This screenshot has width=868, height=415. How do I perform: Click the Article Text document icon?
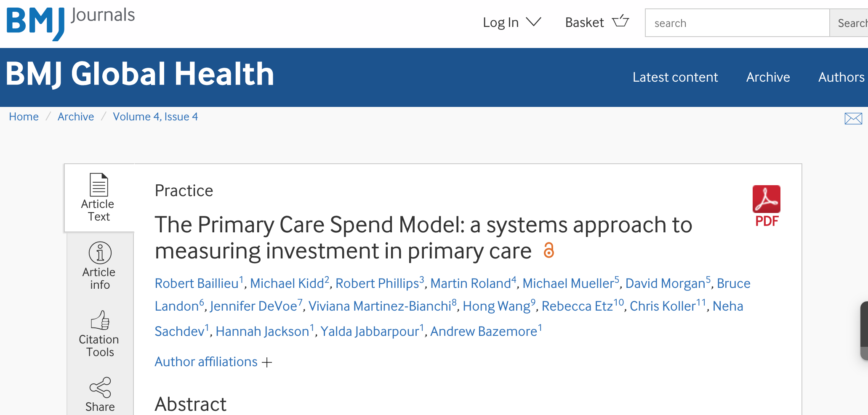tap(99, 185)
